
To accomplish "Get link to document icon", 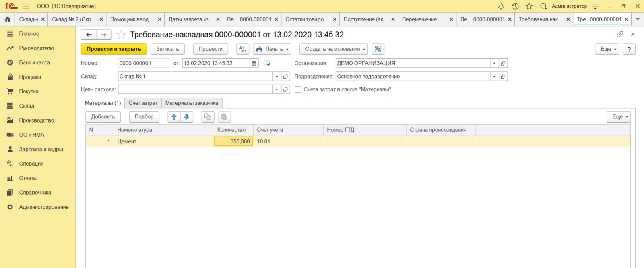I will [x=620, y=34].
